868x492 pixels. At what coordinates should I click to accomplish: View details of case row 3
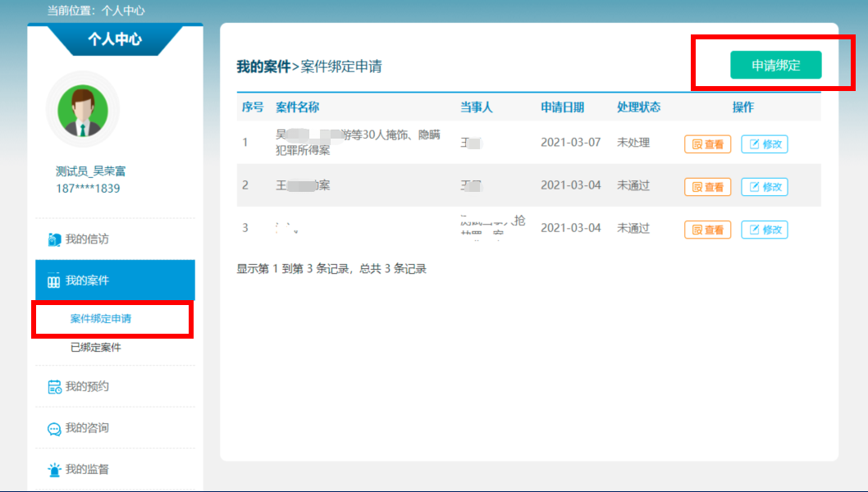coord(707,230)
